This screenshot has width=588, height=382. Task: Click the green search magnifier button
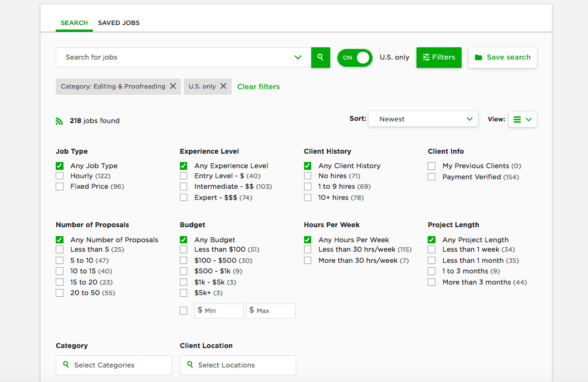pos(320,57)
